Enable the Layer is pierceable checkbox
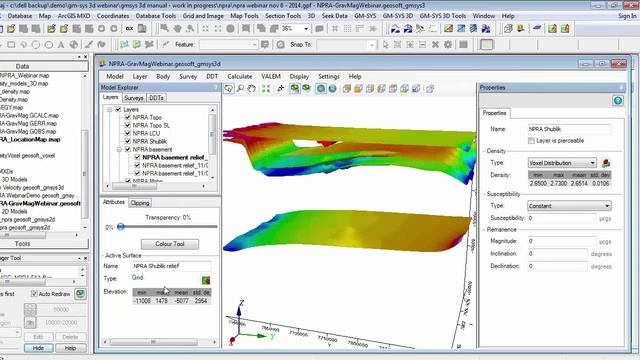The image size is (640, 360). tap(531, 140)
